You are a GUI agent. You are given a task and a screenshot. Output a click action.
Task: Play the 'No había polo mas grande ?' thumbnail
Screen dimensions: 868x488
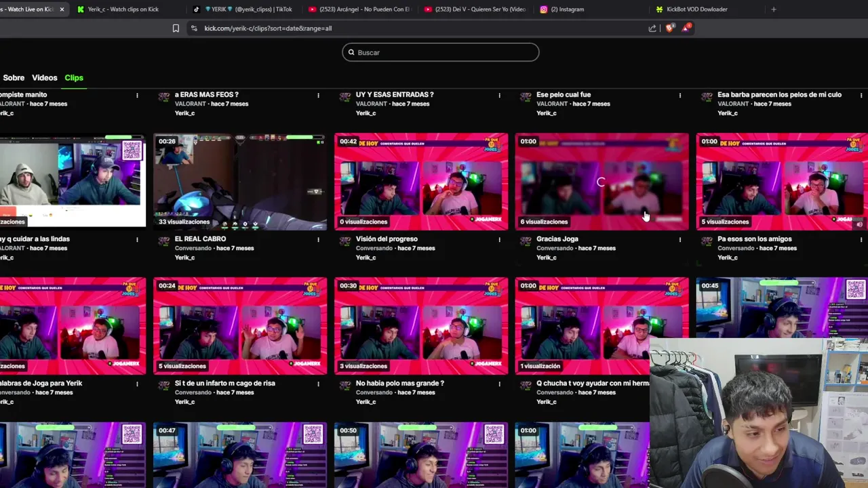421,326
